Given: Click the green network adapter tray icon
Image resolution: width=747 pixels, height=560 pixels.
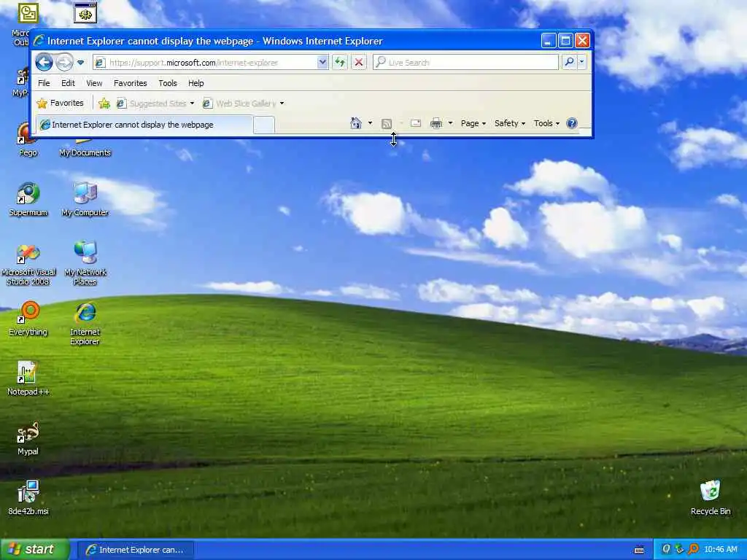Looking at the screenshot, I should pos(680,549).
